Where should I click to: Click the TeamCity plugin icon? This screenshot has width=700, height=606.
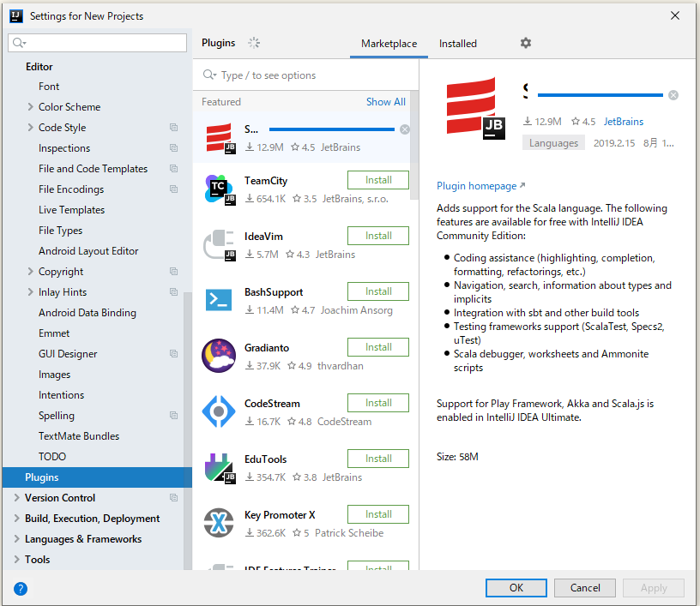tap(220, 190)
